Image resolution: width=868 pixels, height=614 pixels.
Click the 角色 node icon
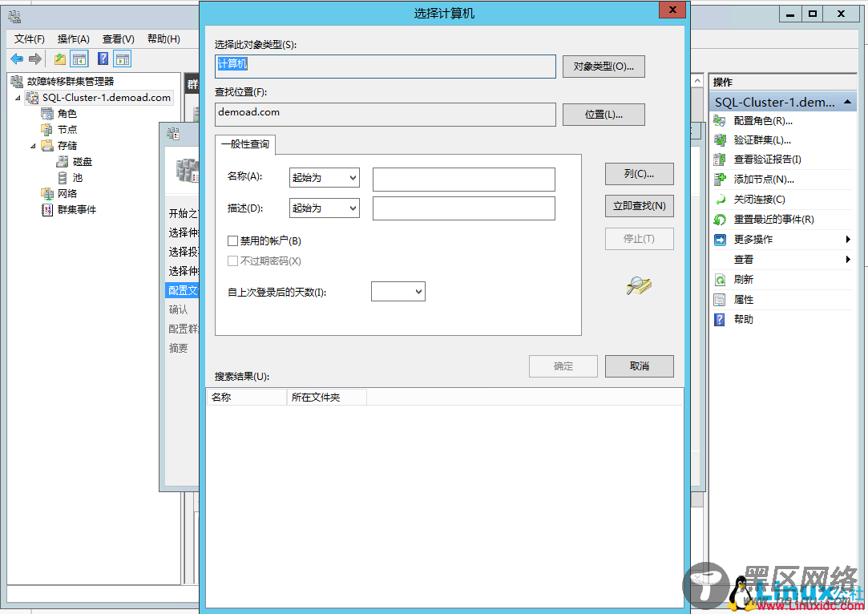coord(47,114)
